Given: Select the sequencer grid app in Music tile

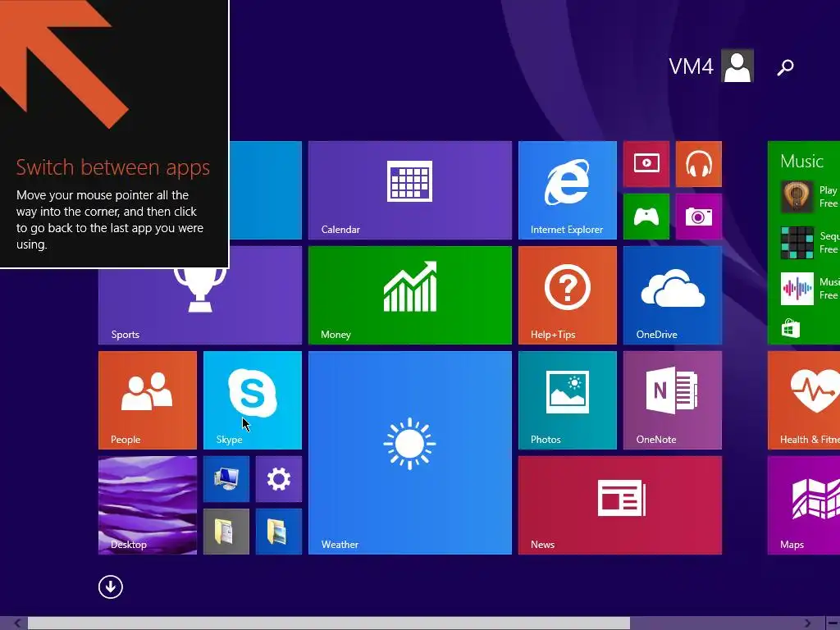Looking at the screenshot, I should click(797, 243).
